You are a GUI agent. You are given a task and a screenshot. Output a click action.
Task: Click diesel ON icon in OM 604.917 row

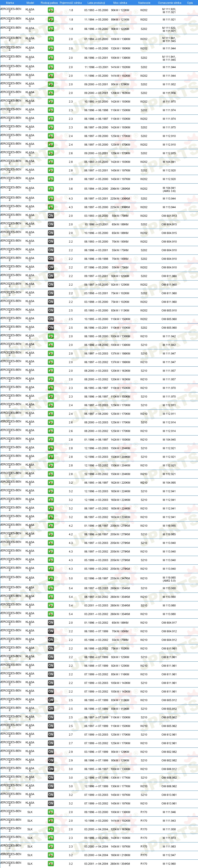click(x=51, y=623)
